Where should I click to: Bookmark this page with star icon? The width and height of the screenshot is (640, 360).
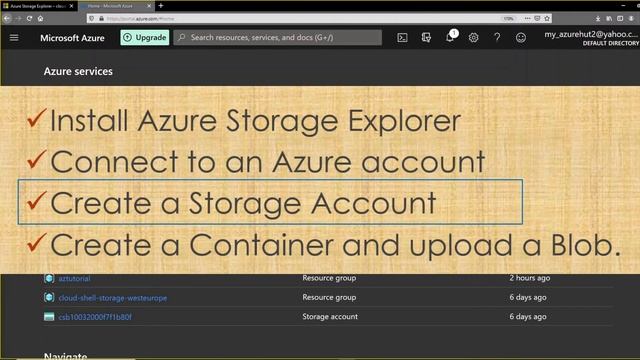[547, 18]
